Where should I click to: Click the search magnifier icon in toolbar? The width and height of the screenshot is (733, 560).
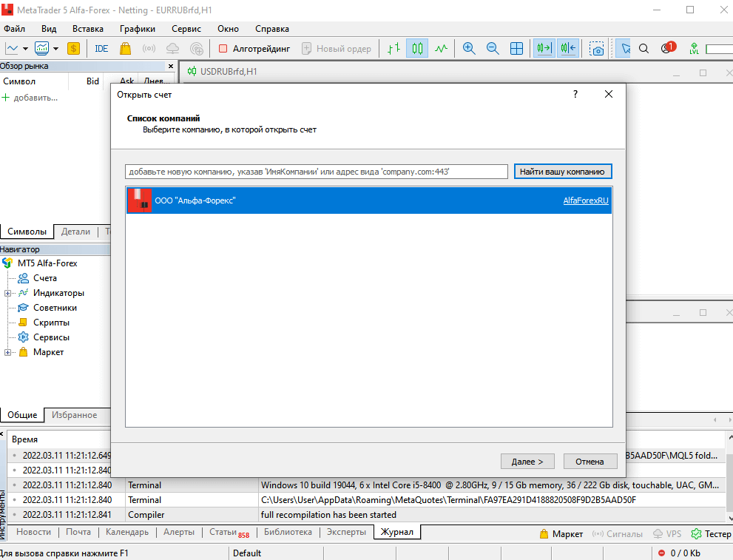point(644,49)
